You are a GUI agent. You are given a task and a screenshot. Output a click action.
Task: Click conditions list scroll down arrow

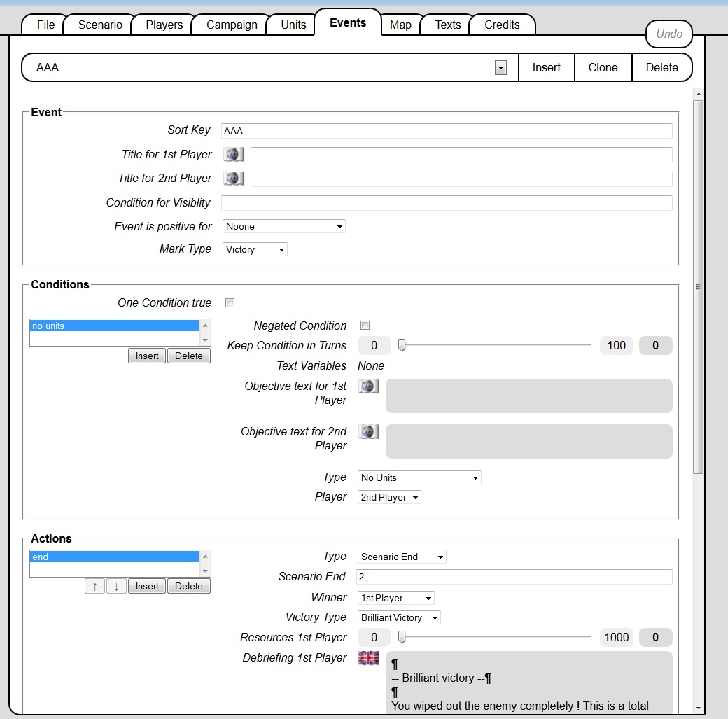(205, 340)
